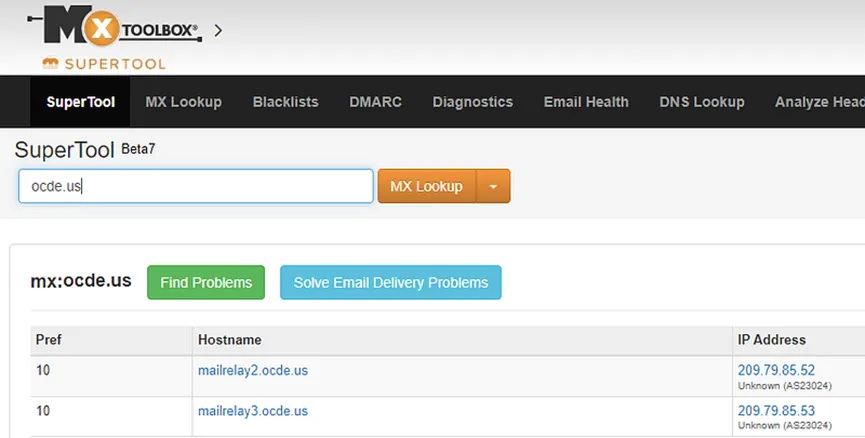Click IP address 209.79.85.53 link

pyautogui.click(x=776, y=411)
